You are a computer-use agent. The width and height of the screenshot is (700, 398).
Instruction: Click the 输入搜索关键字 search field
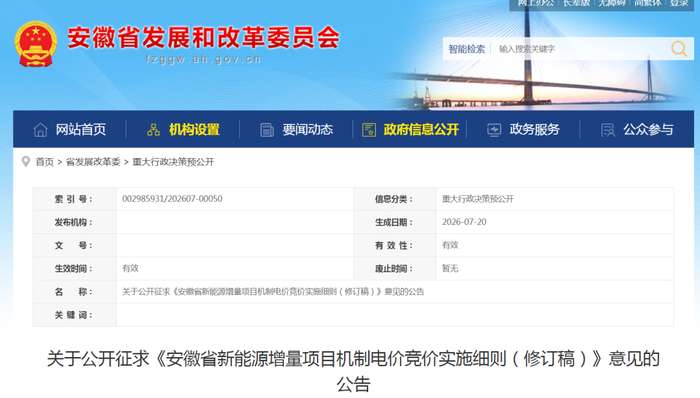pos(580,49)
